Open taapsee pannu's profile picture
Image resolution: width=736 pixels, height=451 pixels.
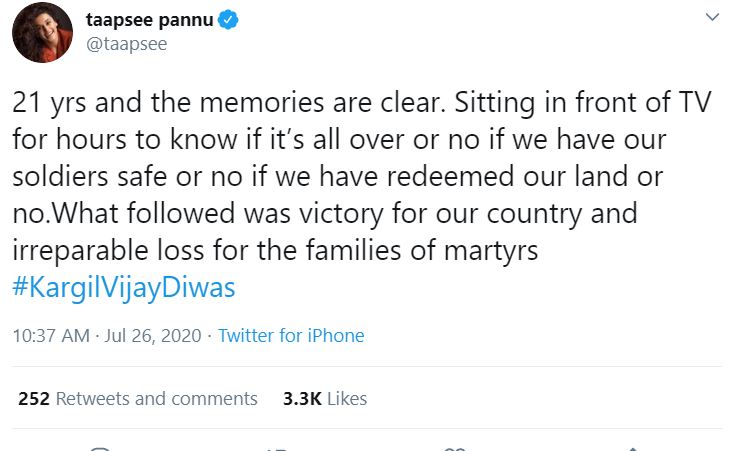[42, 32]
